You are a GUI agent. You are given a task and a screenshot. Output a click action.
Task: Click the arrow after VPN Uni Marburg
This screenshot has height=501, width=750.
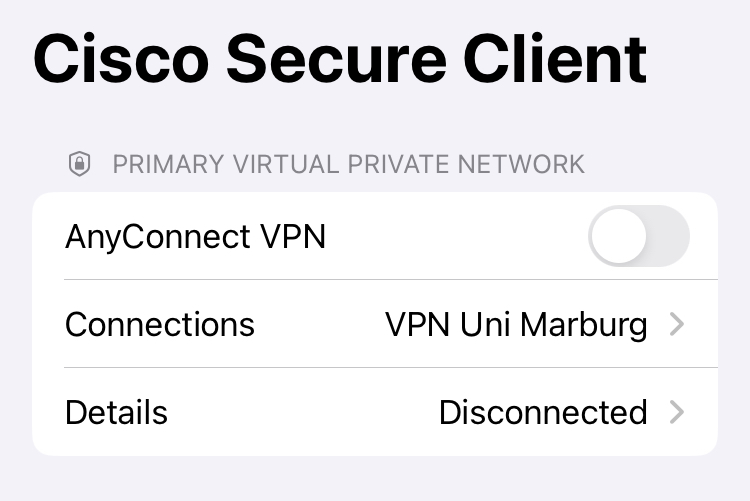677,324
